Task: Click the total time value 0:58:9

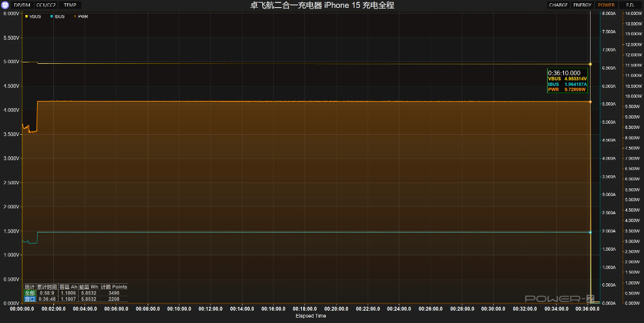Action: [x=47, y=293]
